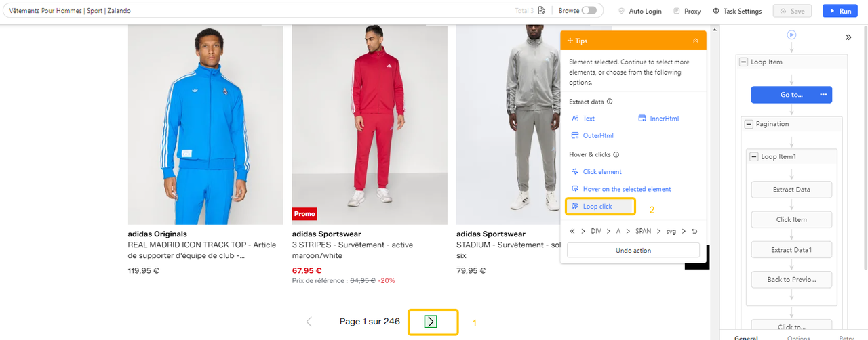The width and height of the screenshot is (868, 340).
Task: Click the workflow start play icon
Action: [791, 35]
